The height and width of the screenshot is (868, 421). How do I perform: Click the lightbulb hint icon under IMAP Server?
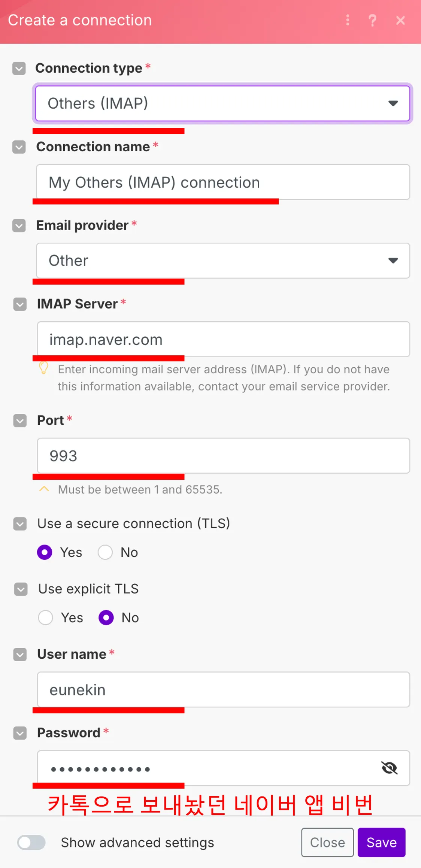(x=44, y=368)
